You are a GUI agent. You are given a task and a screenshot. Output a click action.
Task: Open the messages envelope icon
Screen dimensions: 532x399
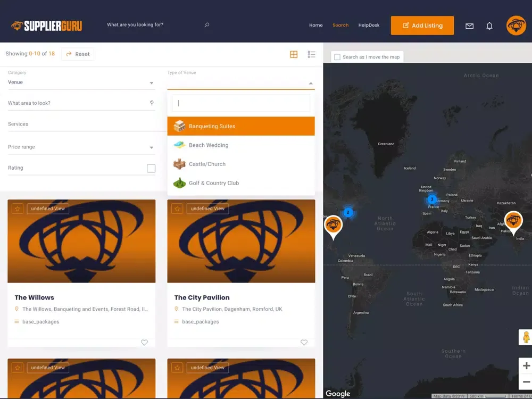click(x=469, y=26)
